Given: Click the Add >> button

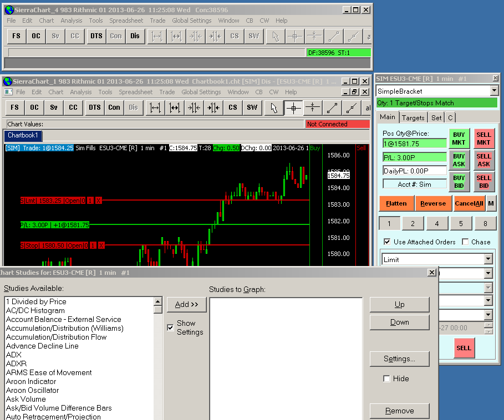Looking at the screenshot, I should 186,304.
